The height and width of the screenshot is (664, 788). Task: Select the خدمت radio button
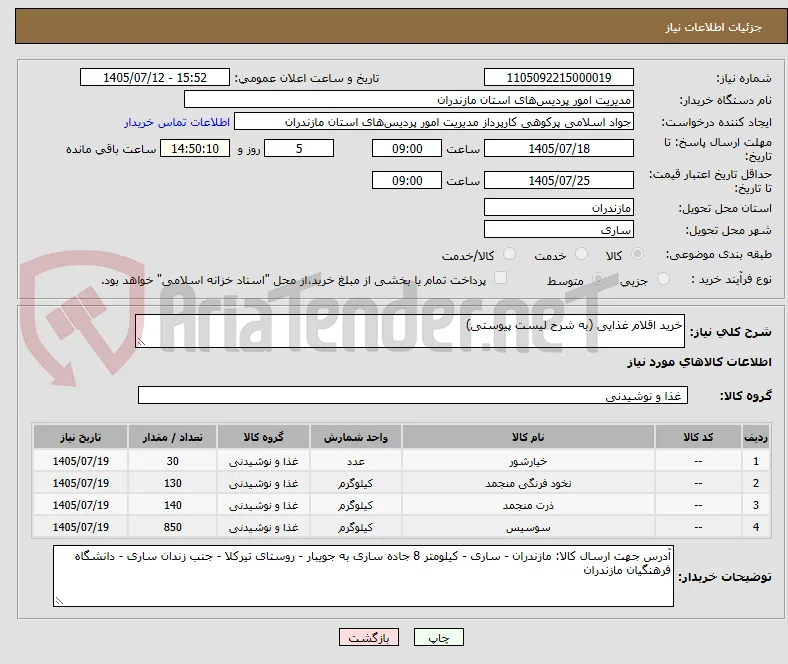click(581, 254)
